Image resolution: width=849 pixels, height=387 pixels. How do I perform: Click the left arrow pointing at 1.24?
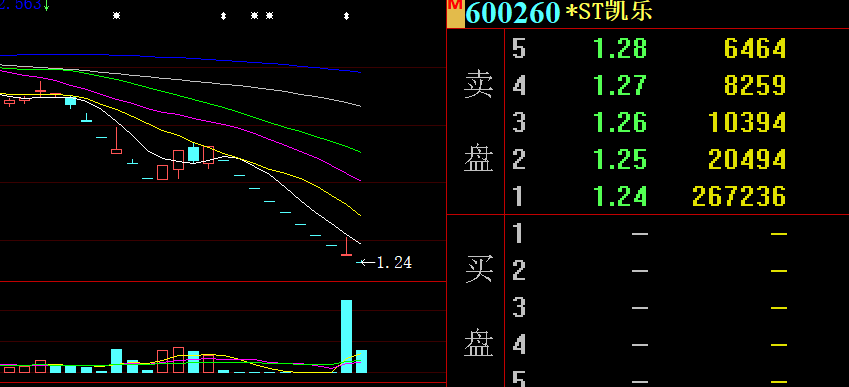368,263
